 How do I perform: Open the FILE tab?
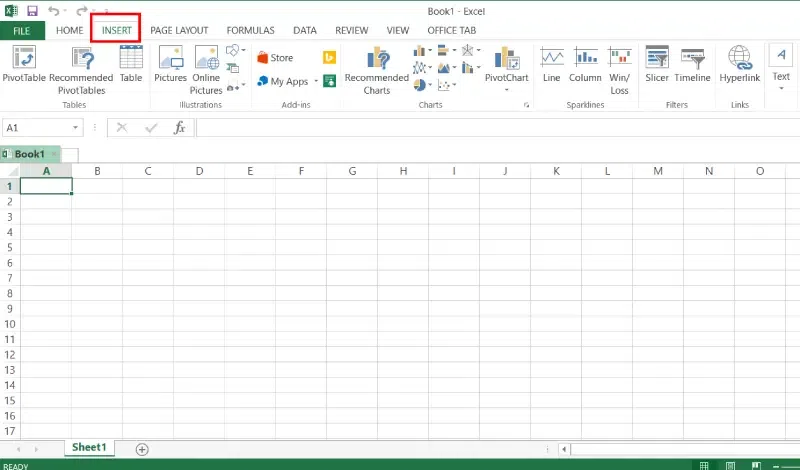[x=22, y=31]
